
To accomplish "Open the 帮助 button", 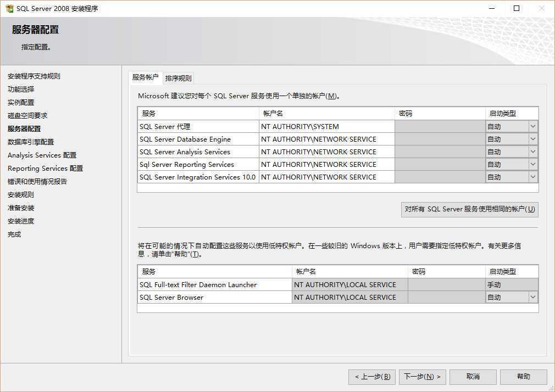I will point(524,377).
